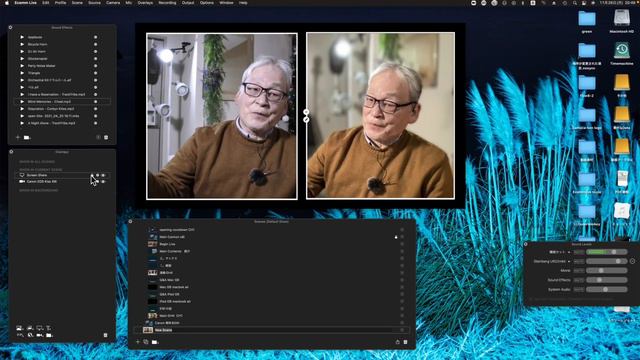Open Steinberg UR22mkII dropdown arrow
Screen dimensions: 640x360
(569, 261)
